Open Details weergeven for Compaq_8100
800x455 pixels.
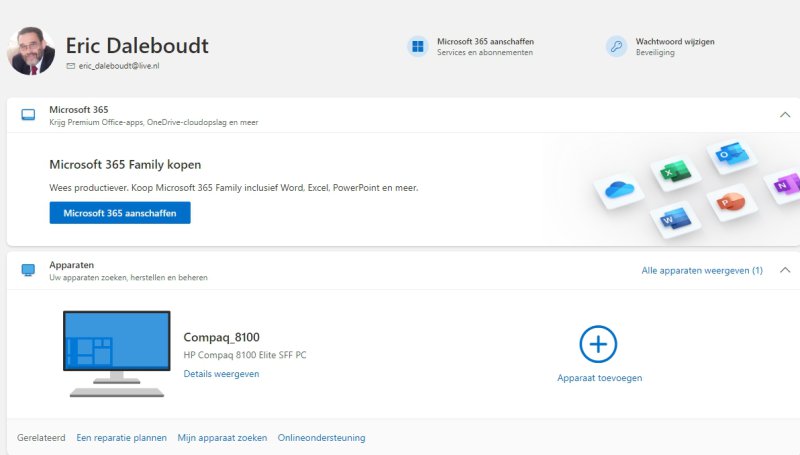point(221,374)
